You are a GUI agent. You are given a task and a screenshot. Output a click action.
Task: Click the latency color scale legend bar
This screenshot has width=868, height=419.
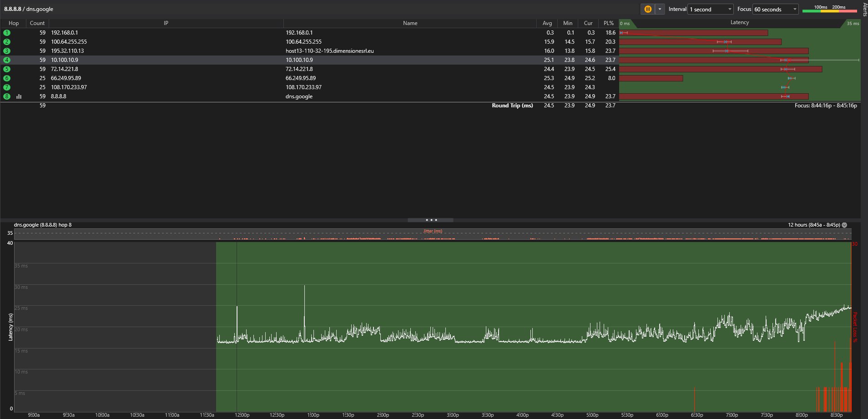pos(829,10)
